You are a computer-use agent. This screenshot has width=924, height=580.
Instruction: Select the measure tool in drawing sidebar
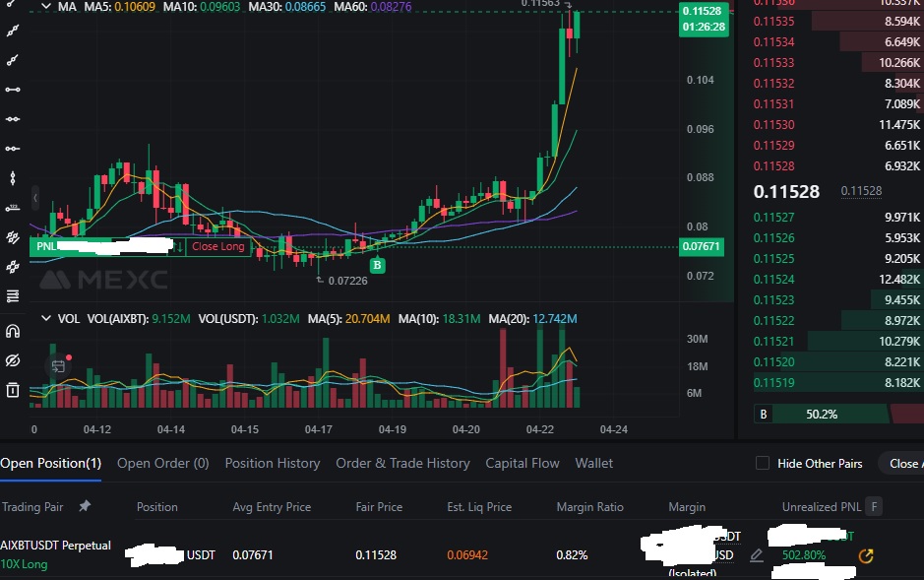[12, 207]
